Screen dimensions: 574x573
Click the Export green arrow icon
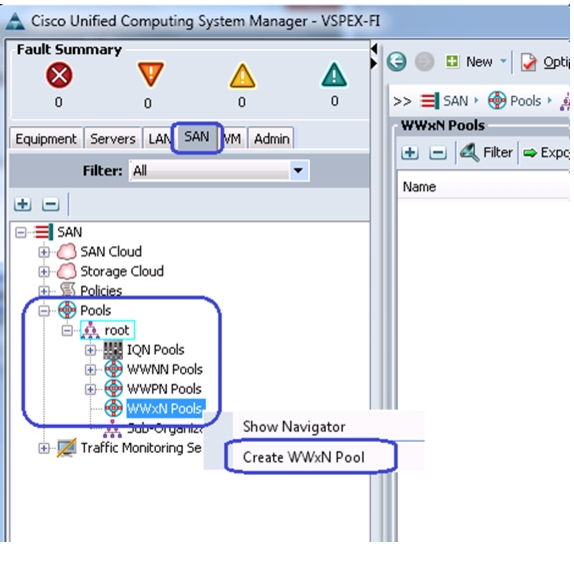(530, 153)
